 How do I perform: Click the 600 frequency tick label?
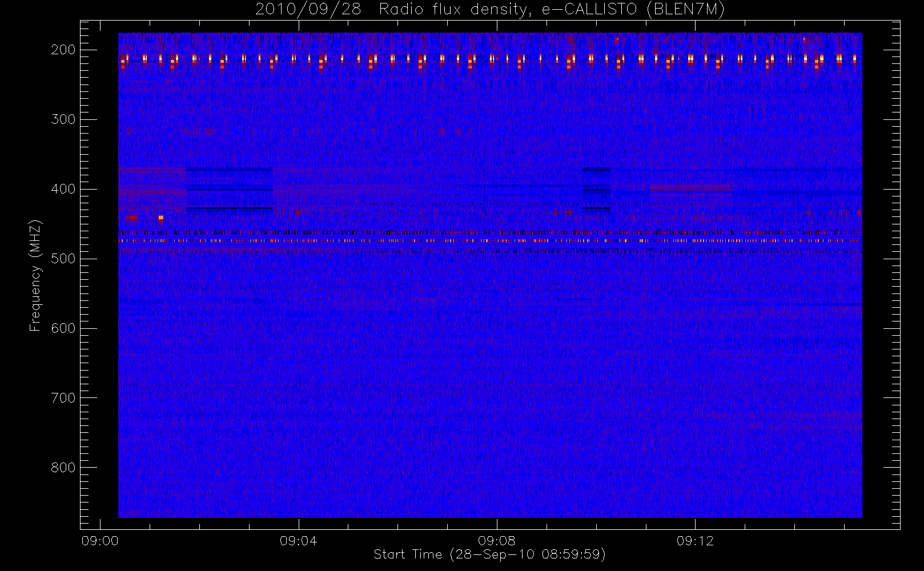coord(63,328)
